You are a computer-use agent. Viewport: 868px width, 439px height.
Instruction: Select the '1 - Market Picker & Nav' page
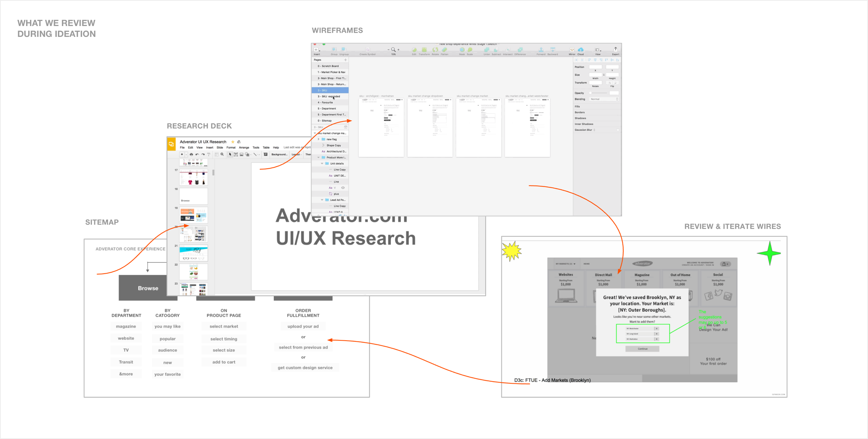330,72
